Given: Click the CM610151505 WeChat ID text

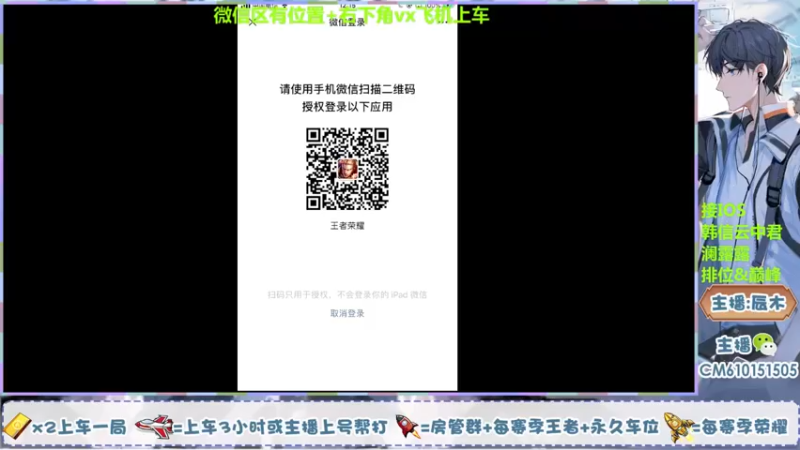Looking at the screenshot, I should tap(748, 370).
